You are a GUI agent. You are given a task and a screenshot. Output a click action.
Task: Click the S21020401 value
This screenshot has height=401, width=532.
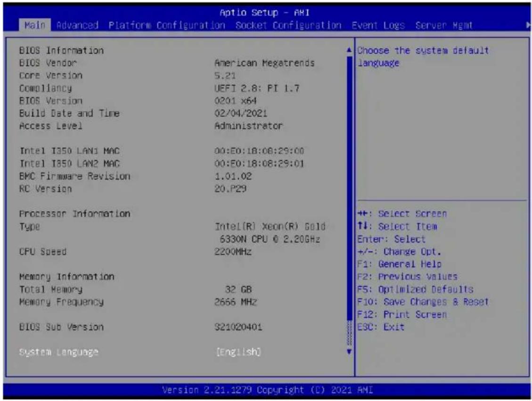pyautogui.click(x=238, y=327)
